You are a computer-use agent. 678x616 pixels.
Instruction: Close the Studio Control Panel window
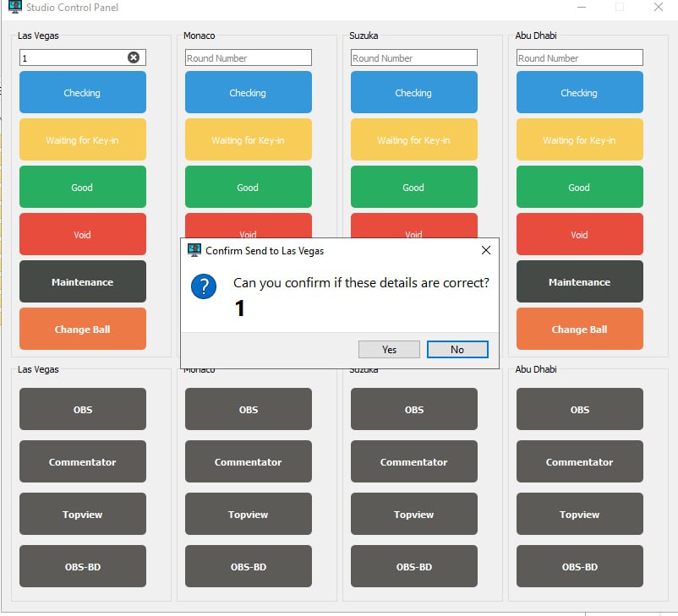[658, 7]
